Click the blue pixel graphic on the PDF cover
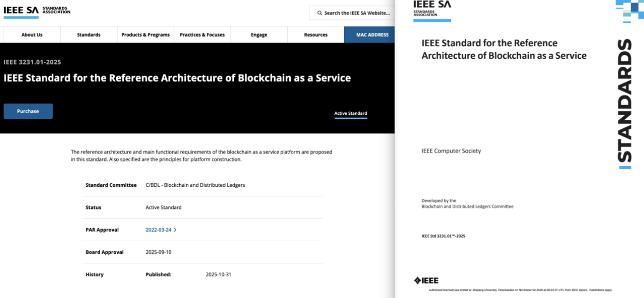644x298 pixels. tap(629, 10)
